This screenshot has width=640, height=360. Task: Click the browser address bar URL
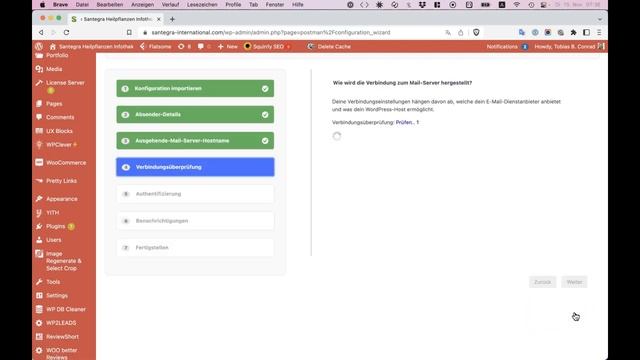pyautogui.click(x=271, y=32)
